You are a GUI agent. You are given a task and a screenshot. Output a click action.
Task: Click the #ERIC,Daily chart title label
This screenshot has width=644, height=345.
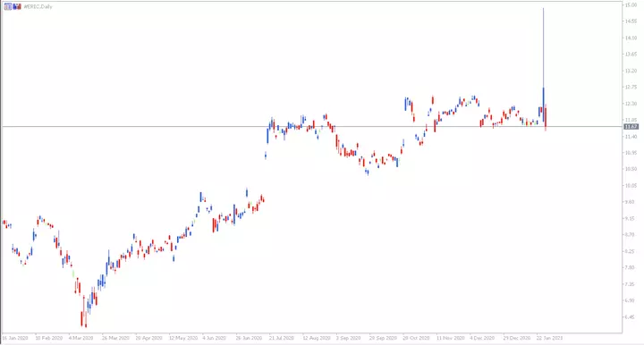pyautogui.click(x=38, y=6)
